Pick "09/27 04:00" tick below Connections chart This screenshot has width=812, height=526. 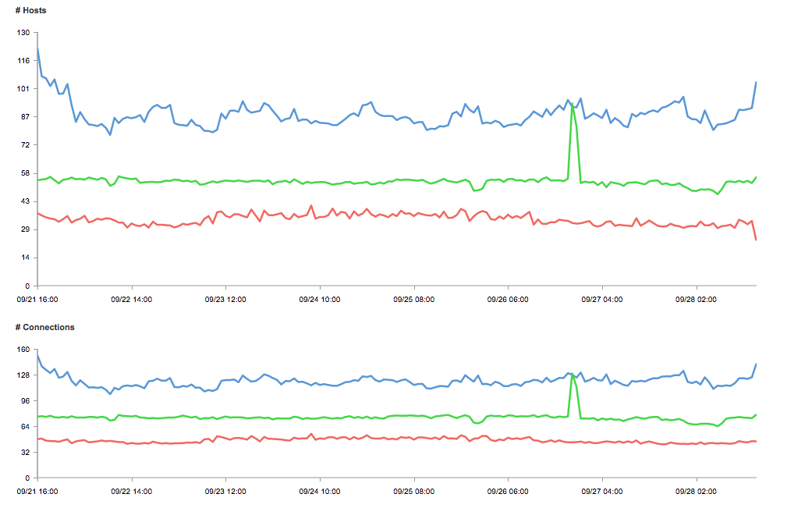click(x=601, y=492)
